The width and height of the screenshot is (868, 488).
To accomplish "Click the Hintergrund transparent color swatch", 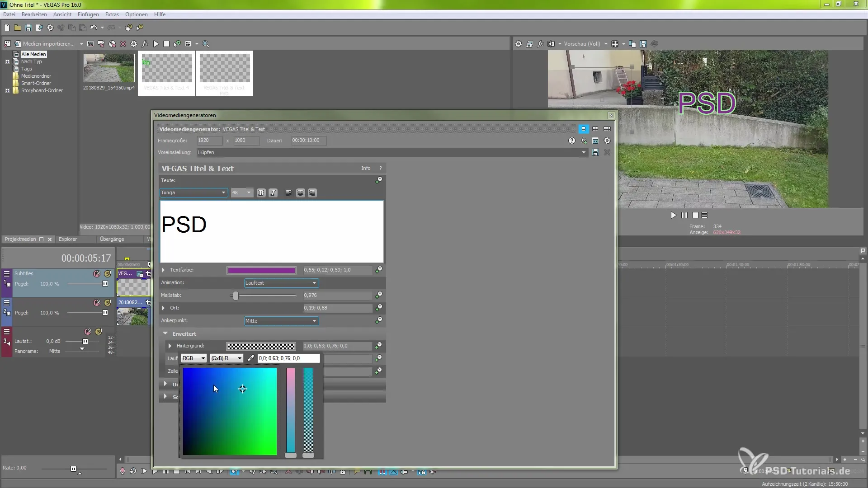I will coord(261,346).
